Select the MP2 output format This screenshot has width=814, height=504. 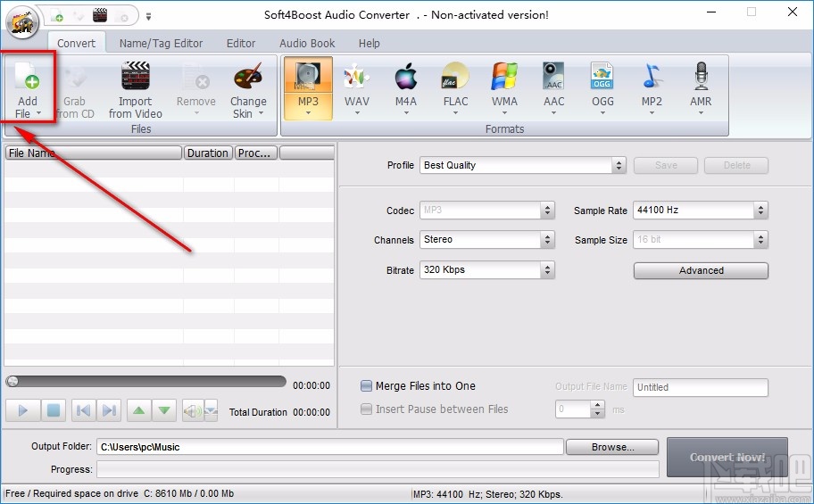click(652, 88)
